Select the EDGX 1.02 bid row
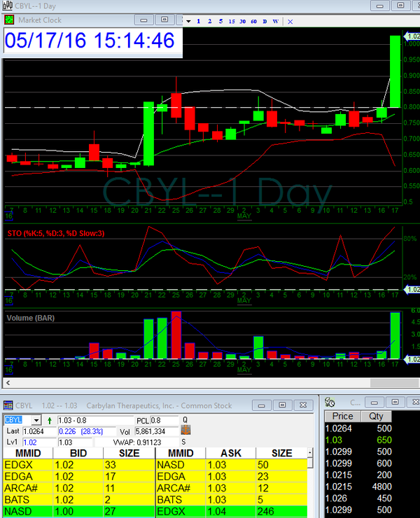Viewport: 420px width, 518px height. [x=78, y=465]
